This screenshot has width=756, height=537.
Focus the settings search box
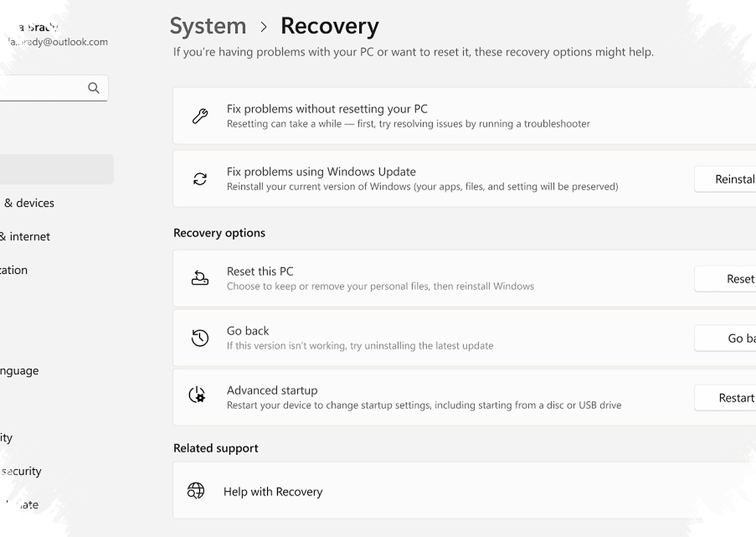[54, 88]
